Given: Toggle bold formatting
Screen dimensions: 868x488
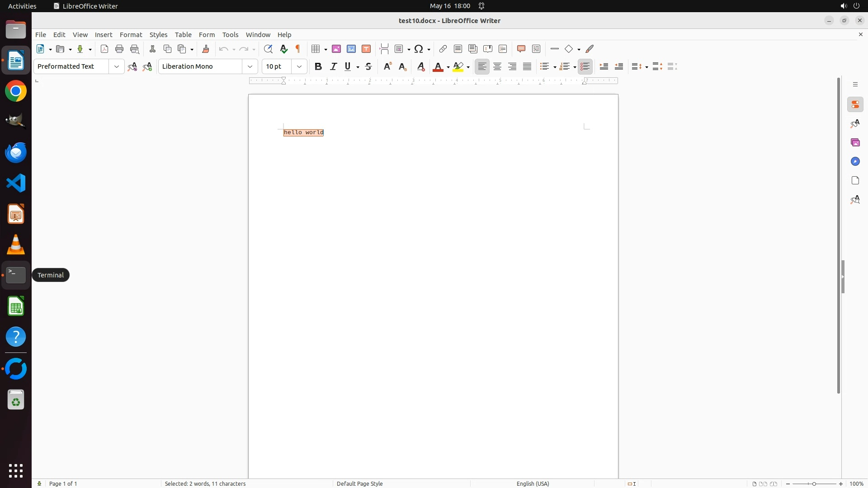Looking at the screenshot, I should click(x=318, y=66).
